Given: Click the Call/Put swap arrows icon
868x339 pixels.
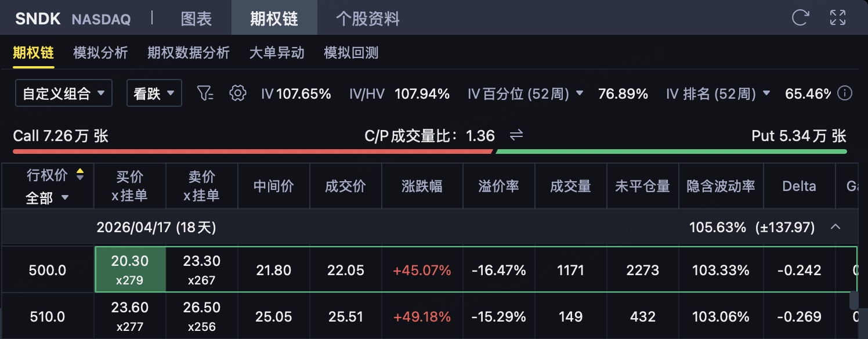Looking at the screenshot, I should tap(516, 136).
